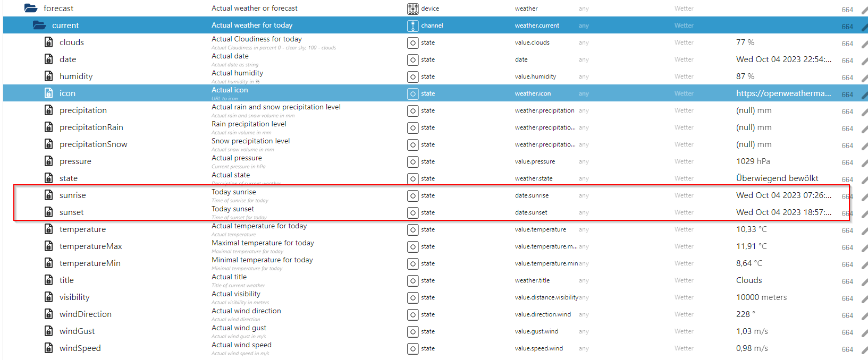Select the temperatureMax tree item
Viewport: 868px width, 360px height.
coord(91,246)
